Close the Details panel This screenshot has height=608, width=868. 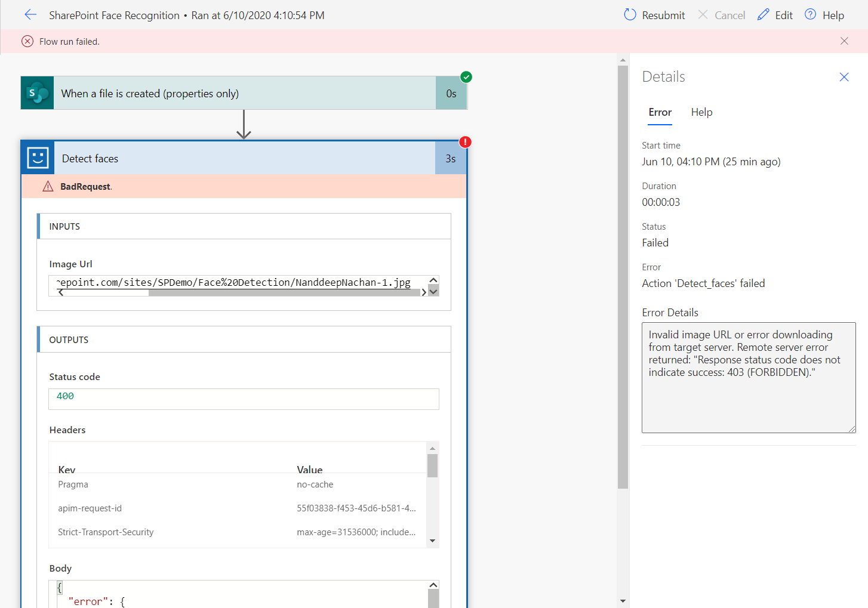point(844,77)
